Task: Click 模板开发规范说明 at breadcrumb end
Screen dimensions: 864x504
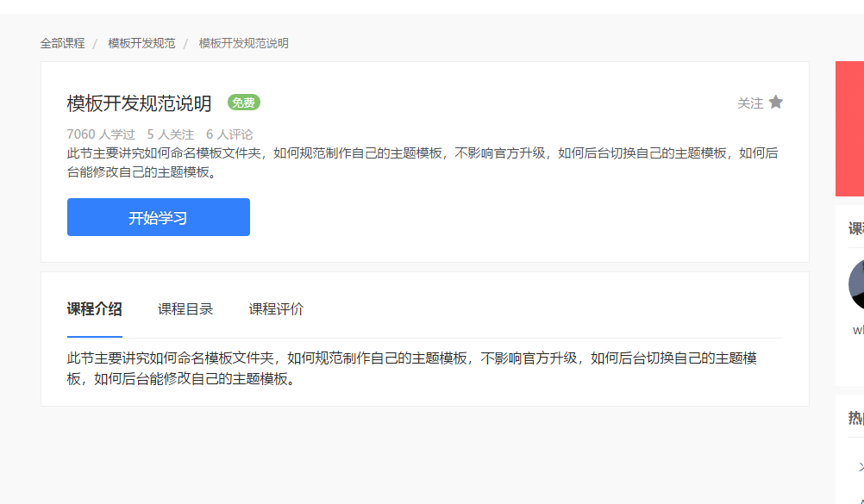Action: point(243,43)
